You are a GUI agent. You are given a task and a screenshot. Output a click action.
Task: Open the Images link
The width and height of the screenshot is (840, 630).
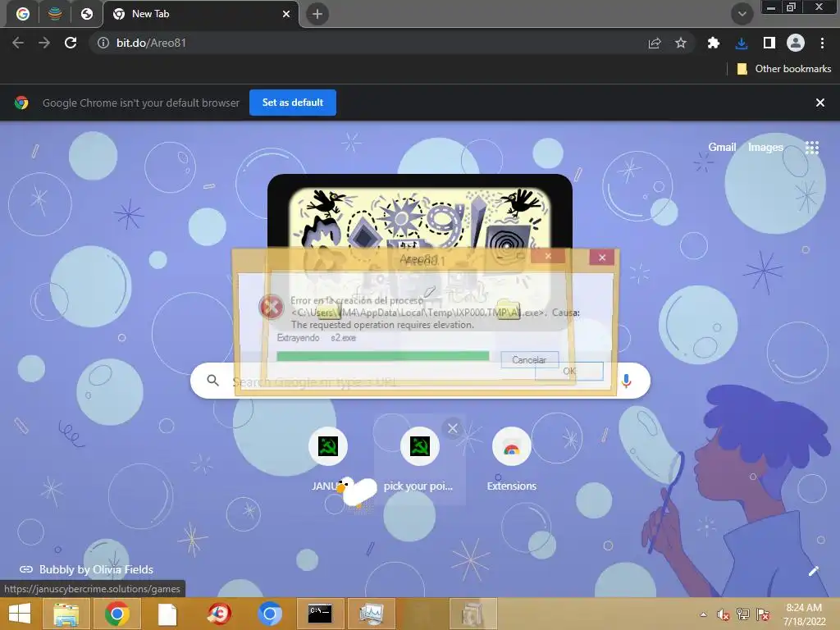765,147
